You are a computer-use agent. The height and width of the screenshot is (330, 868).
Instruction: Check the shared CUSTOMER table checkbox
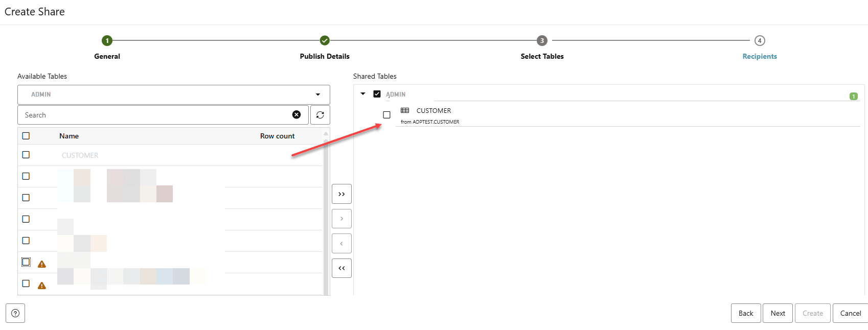point(386,115)
